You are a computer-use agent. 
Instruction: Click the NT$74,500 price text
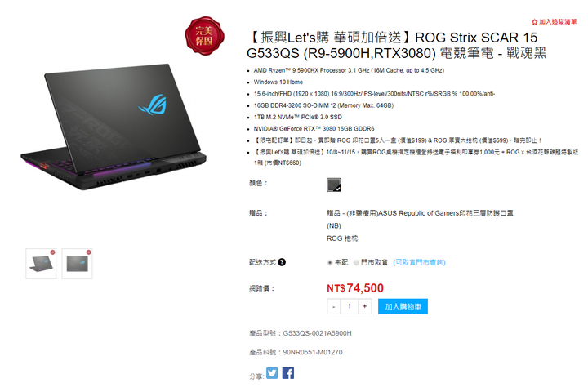tap(355, 288)
